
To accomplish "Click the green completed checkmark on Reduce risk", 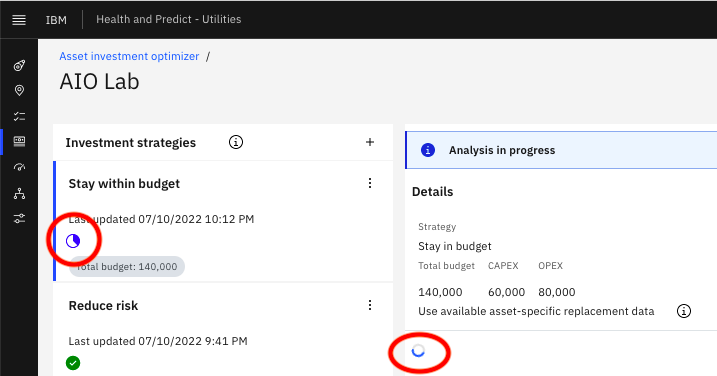I will [x=73, y=363].
